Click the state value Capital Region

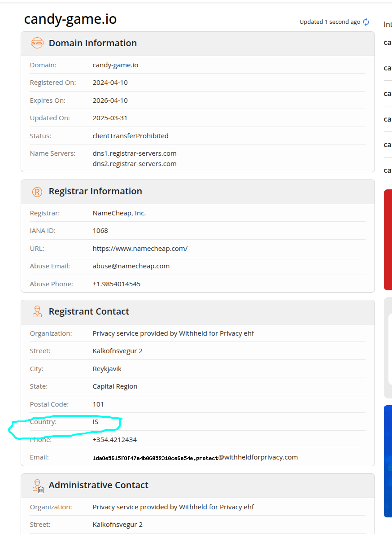[115, 386]
